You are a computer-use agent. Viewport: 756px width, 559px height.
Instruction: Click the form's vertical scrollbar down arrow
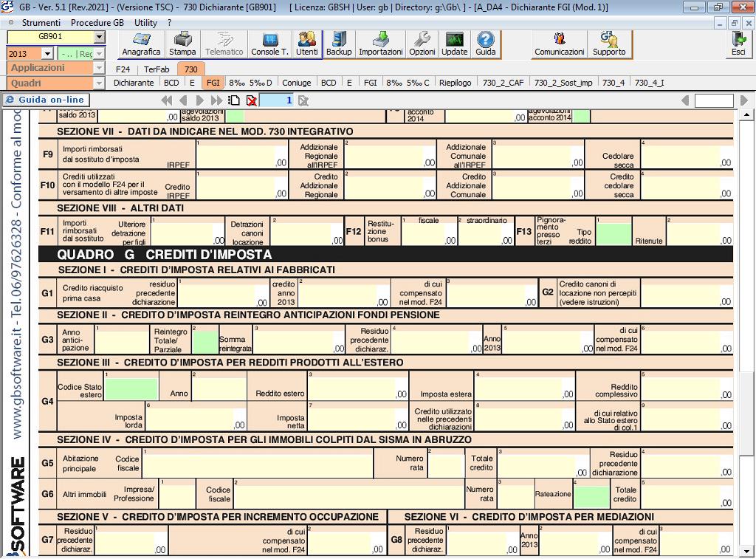pyautogui.click(x=746, y=550)
